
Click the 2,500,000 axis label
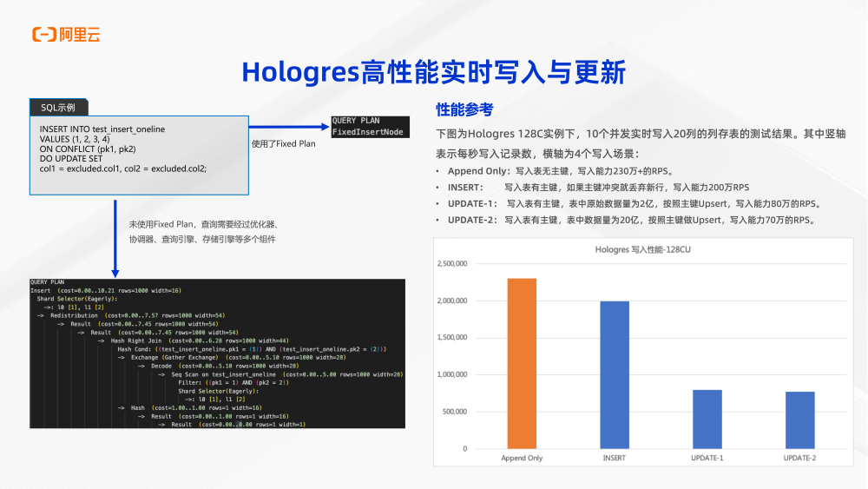click(452, 263)
